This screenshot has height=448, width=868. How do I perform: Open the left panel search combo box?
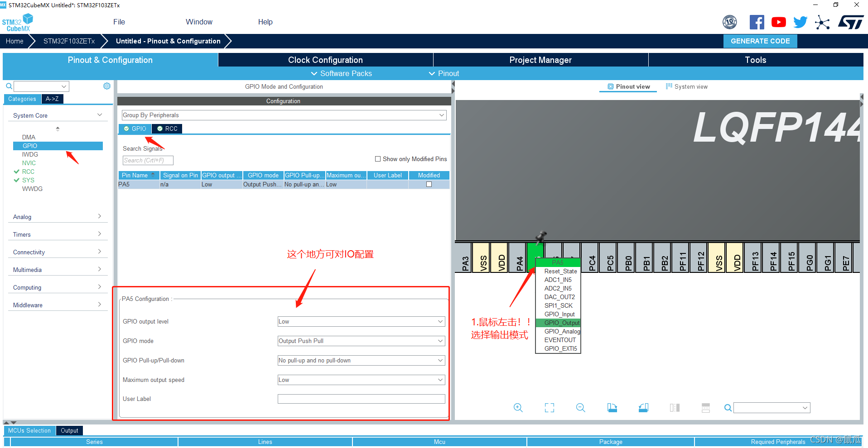(x=41, y=86)
